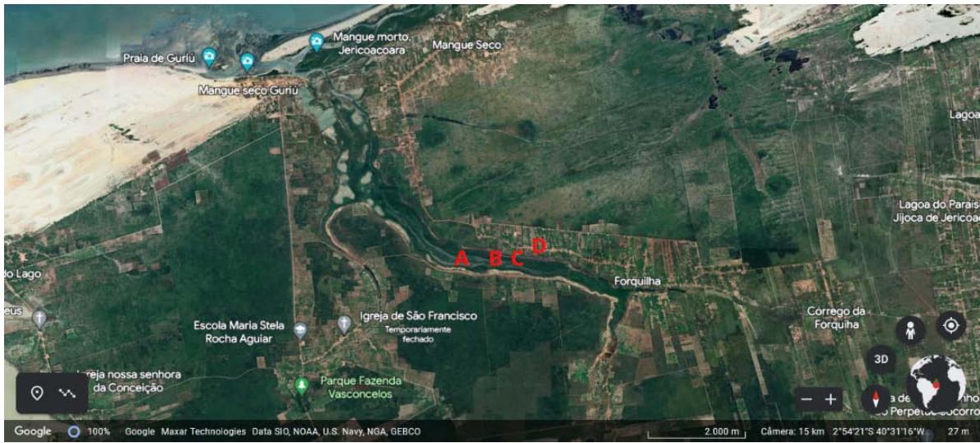Open the Mangue seco Guriú photo marker

[247, 61]
